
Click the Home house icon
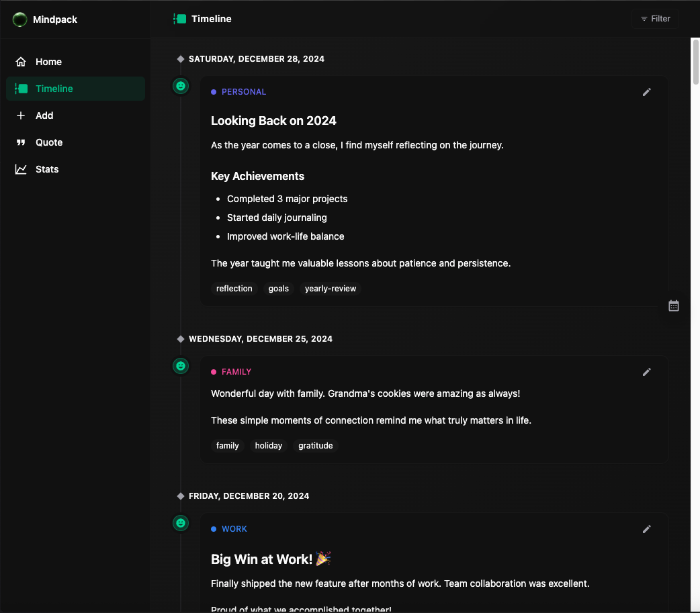click(21, 62)
